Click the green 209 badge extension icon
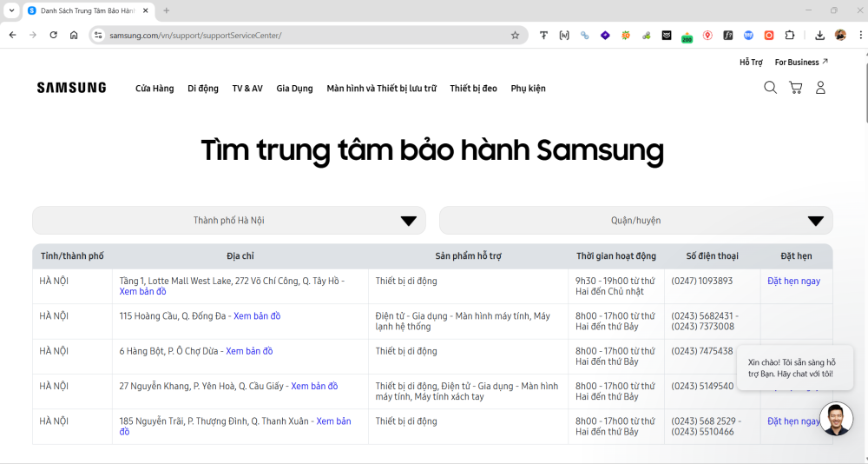 pyautogui.click(x=687, y=36)
